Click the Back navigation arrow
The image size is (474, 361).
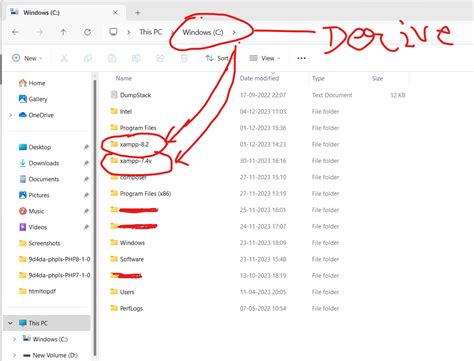[15, 32]
